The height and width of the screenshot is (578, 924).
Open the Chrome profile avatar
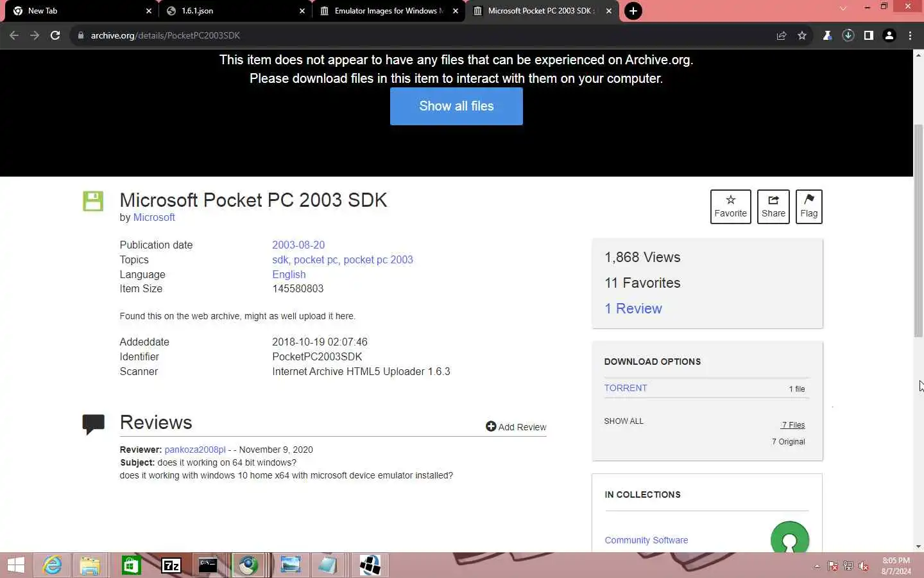point(889,35)
